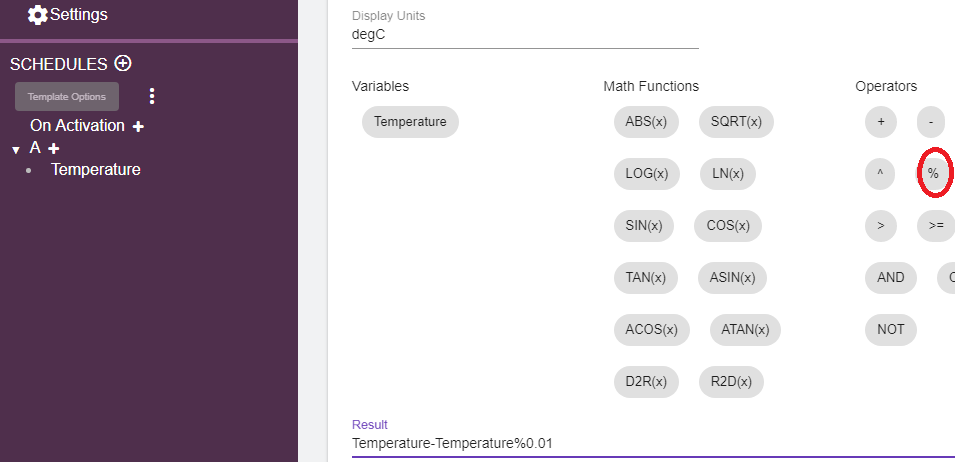955x462 pixels.
Task: Click the Display Units input field
Action: pyautogui.click(x=525, y=35)
